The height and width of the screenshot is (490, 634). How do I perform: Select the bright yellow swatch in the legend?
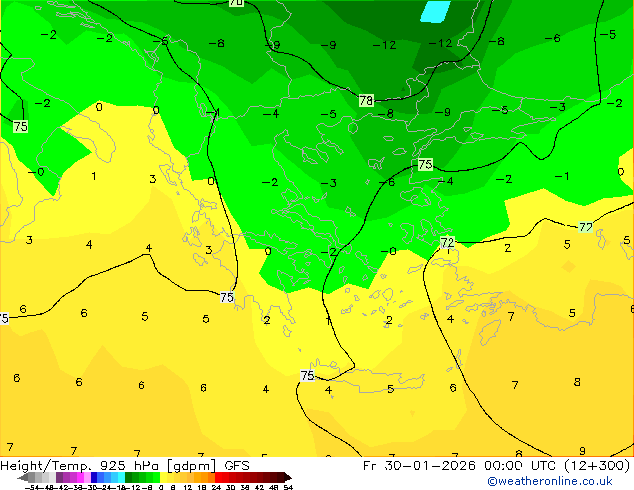click(163, 477)
